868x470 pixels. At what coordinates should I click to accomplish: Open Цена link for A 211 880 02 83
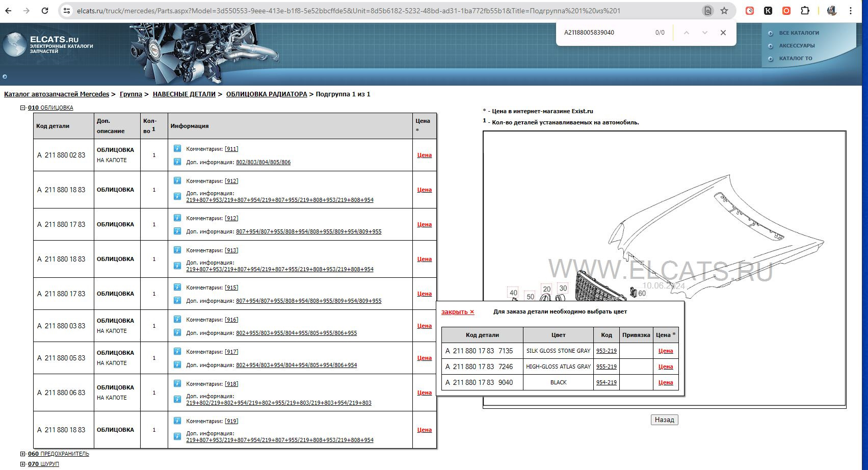click(x=425, y=155)
